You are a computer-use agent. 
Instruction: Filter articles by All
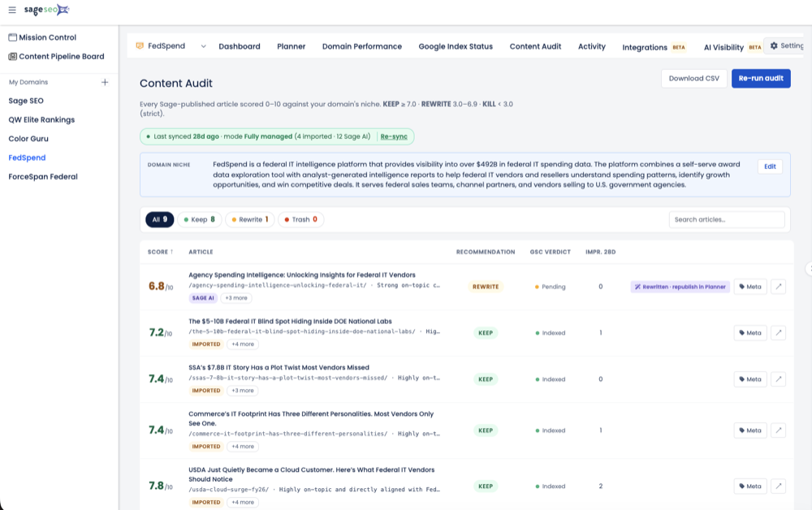point(159,219)
